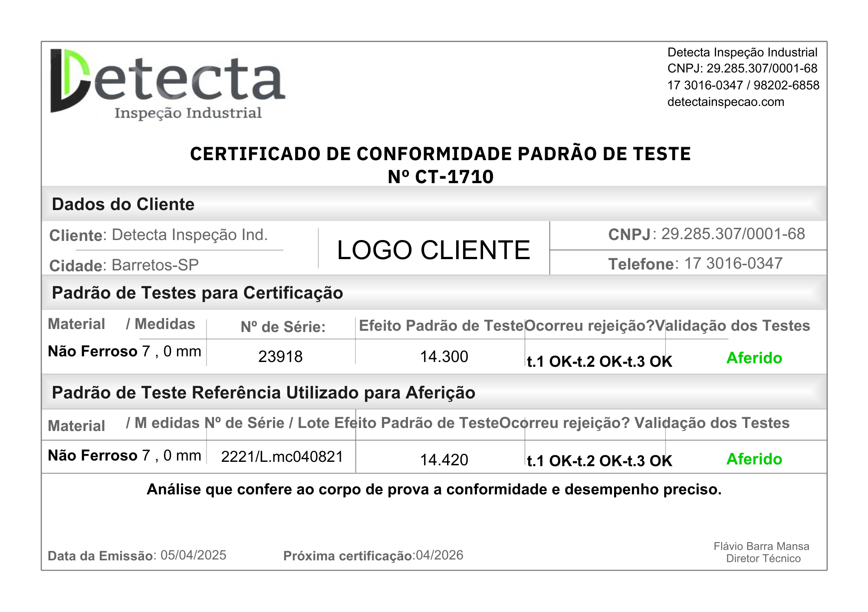
Task: Click the green Aferido status beside 14.420
Action: (x=754, y=459)
